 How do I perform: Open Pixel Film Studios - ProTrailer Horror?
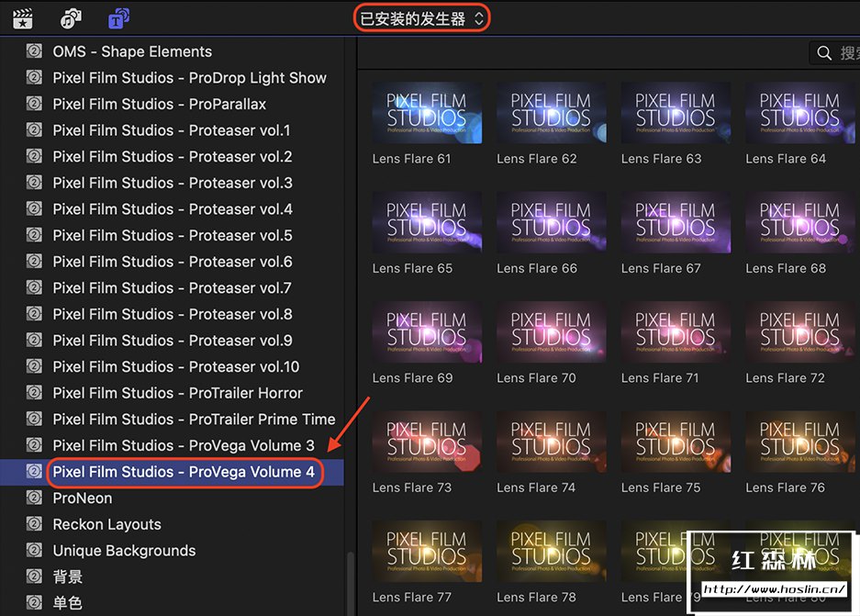click(178, 393)
